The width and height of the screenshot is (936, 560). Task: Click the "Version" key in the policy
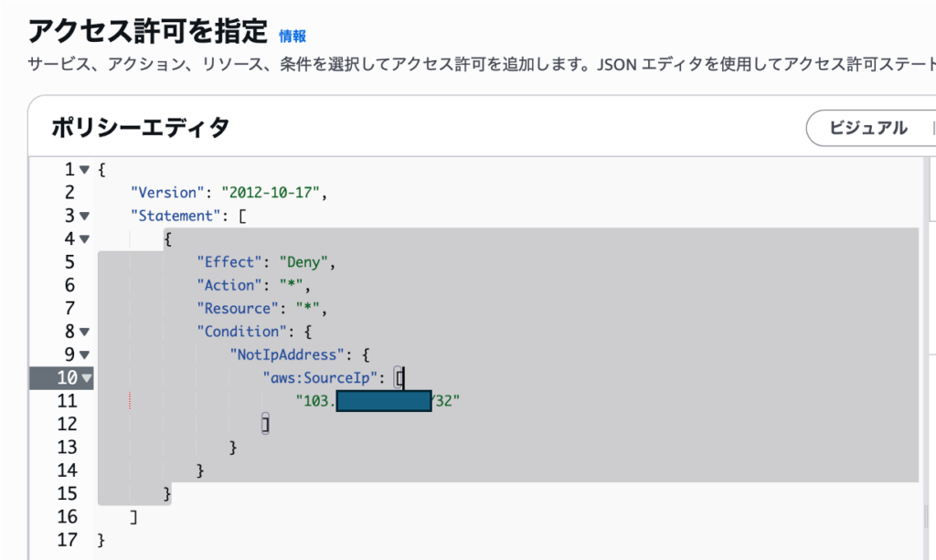click(x=165, y=193)
